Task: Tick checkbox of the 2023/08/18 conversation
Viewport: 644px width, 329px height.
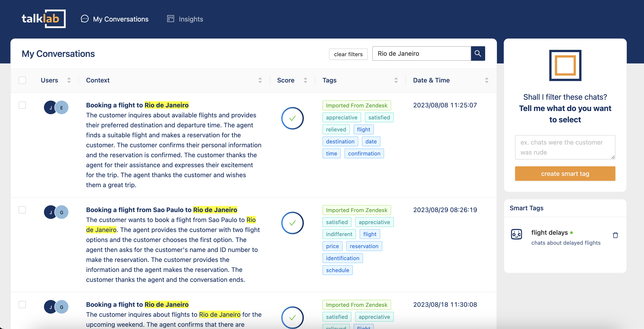Action: (x=22, y=305)
